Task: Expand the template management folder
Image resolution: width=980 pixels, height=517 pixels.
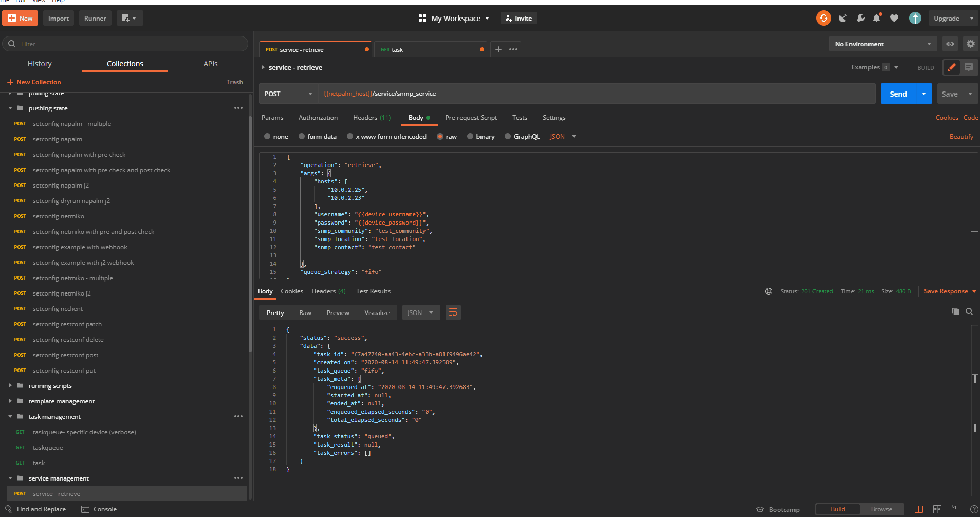Action: tap(10, 401)
